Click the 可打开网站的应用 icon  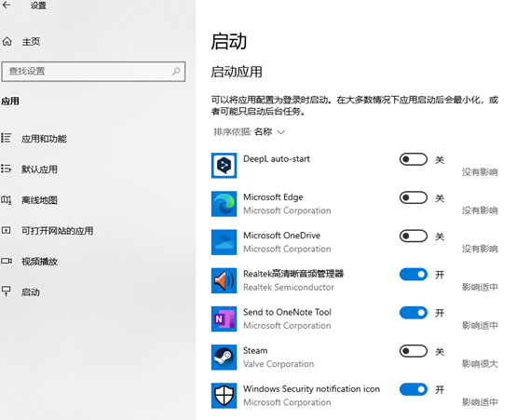(7, 230)
